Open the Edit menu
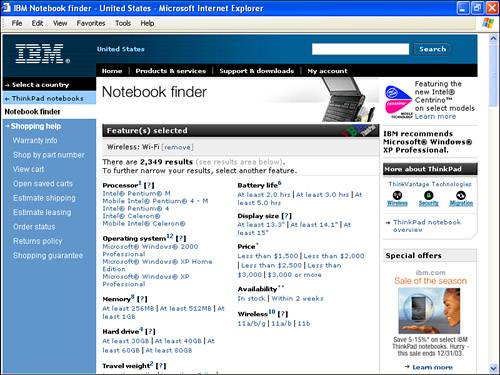Viewport: 500px width, 375px height. click(x=37, y=23)
